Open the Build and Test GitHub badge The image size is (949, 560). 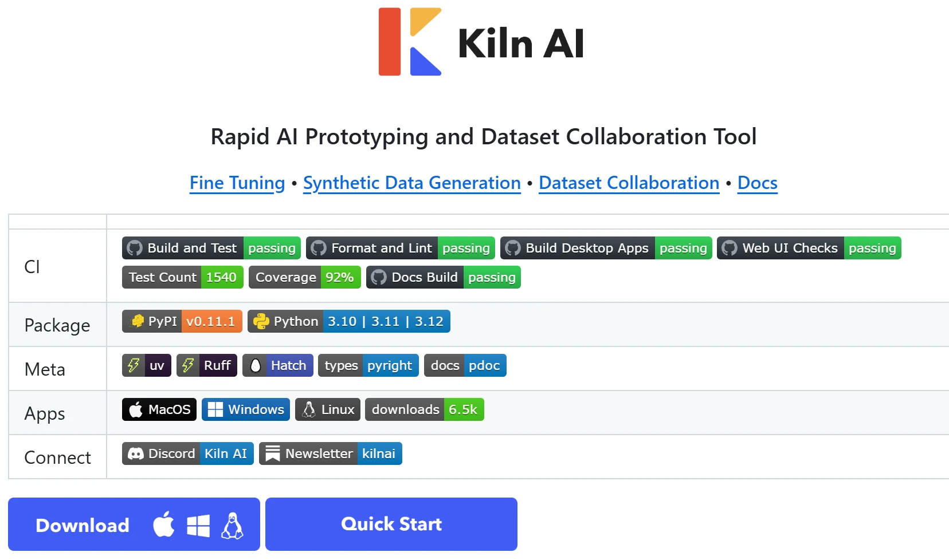pos(210,248)
